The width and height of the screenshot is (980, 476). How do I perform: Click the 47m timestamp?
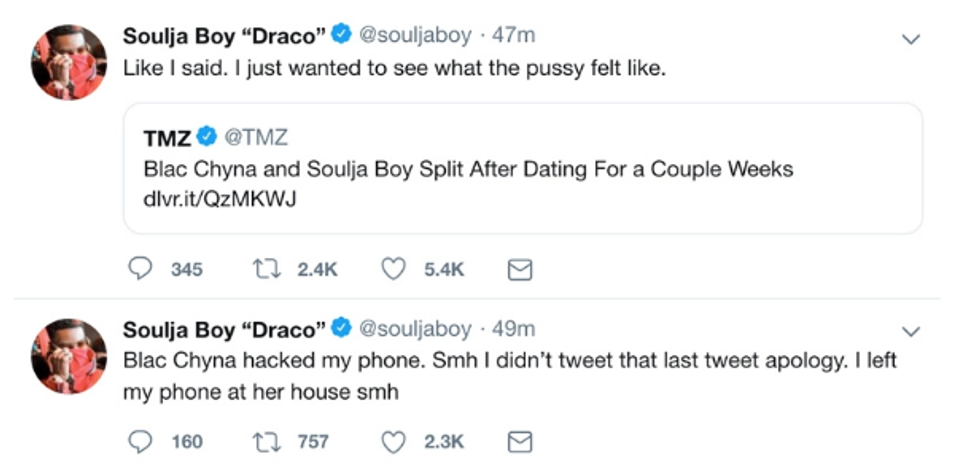[x=515, y=35]
